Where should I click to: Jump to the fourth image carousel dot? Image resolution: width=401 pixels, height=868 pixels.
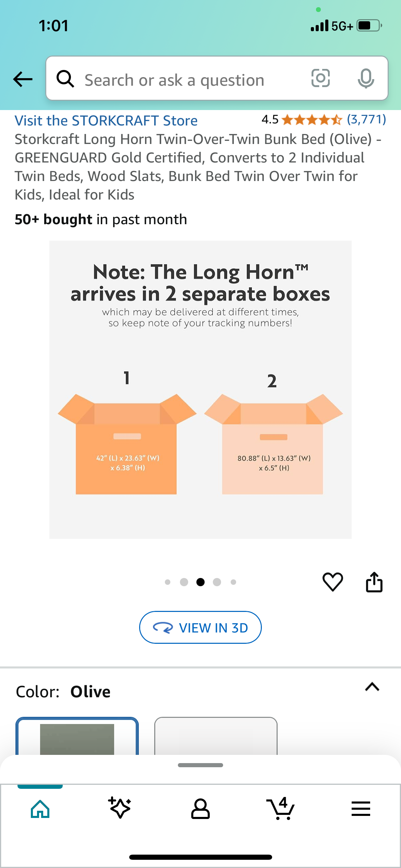pos(217,582)
